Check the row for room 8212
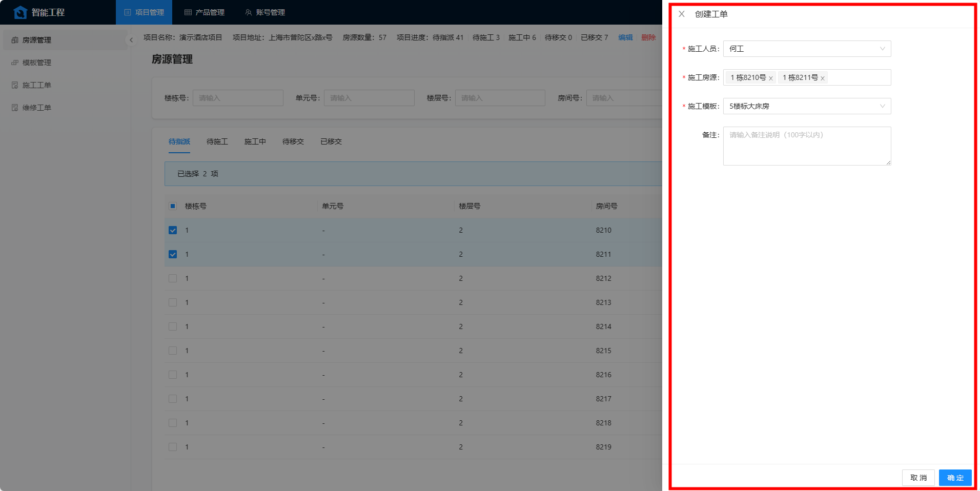980x491 pixels. 173,278
